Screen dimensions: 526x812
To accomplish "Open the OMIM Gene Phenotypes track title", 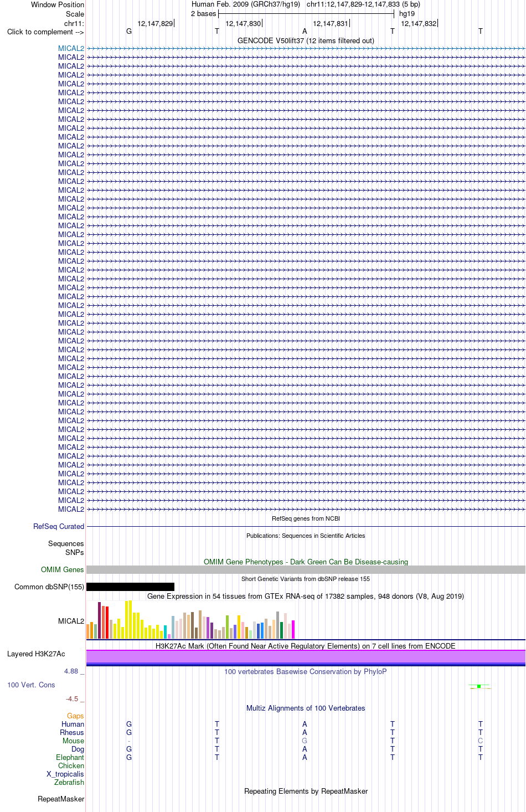I will click(x=306, y=562).
